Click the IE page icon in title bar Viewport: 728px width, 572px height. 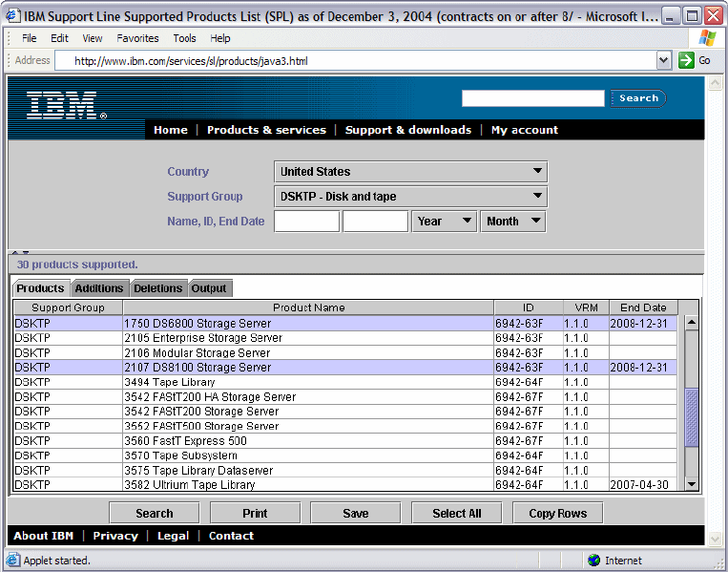tap(12, 16)
